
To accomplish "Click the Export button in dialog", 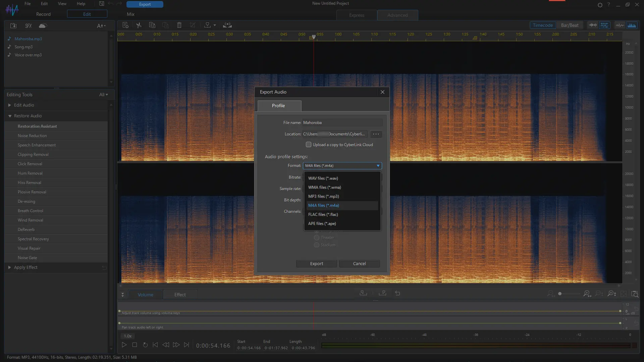I will (316, 264).
